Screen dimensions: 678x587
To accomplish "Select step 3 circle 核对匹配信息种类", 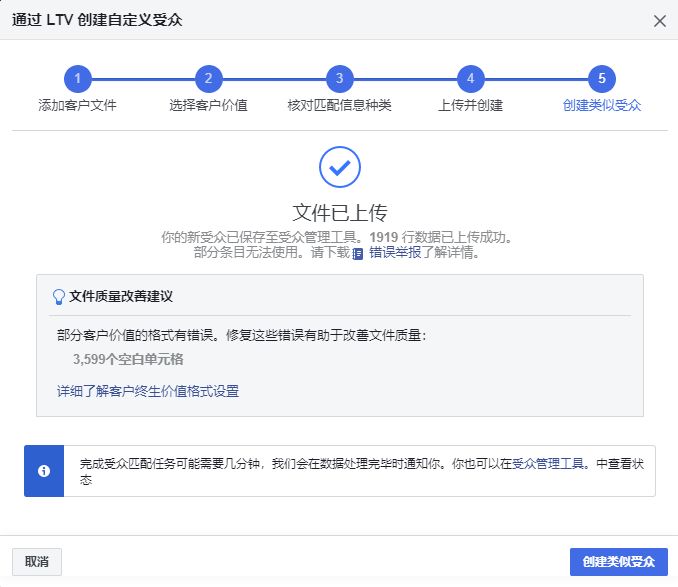I will click(339, 79).
